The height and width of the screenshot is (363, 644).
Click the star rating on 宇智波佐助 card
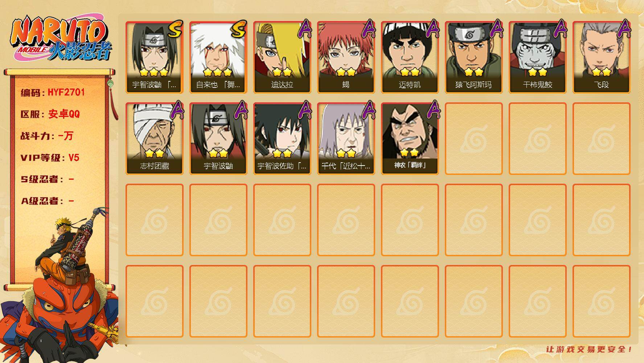(282, 153)
